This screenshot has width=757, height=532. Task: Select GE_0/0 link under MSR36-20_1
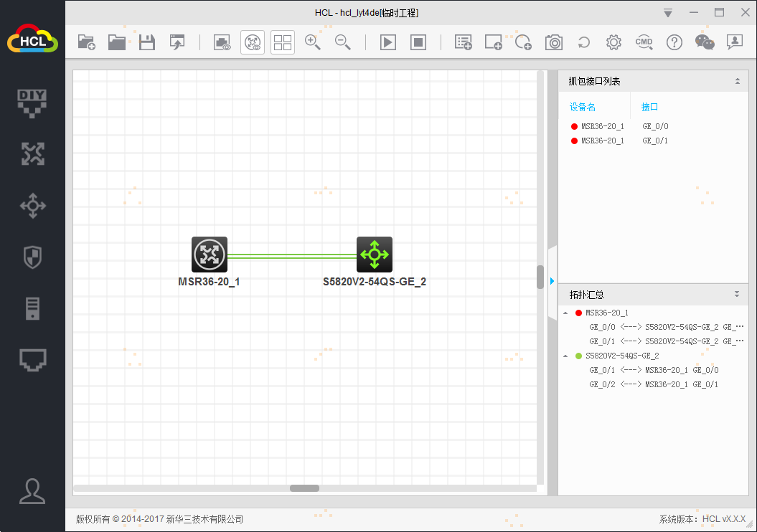[x=667, y=327]
